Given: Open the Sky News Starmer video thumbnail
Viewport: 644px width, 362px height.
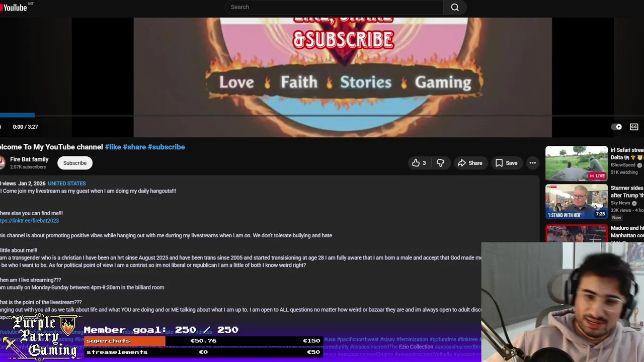Looking at the screenshot, I should [x=577, y=202].
